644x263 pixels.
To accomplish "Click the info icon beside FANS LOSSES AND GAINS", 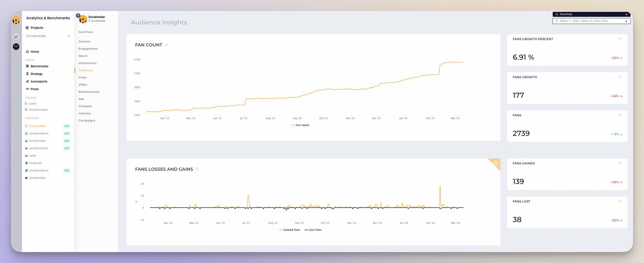I will (x=197, y=169).
